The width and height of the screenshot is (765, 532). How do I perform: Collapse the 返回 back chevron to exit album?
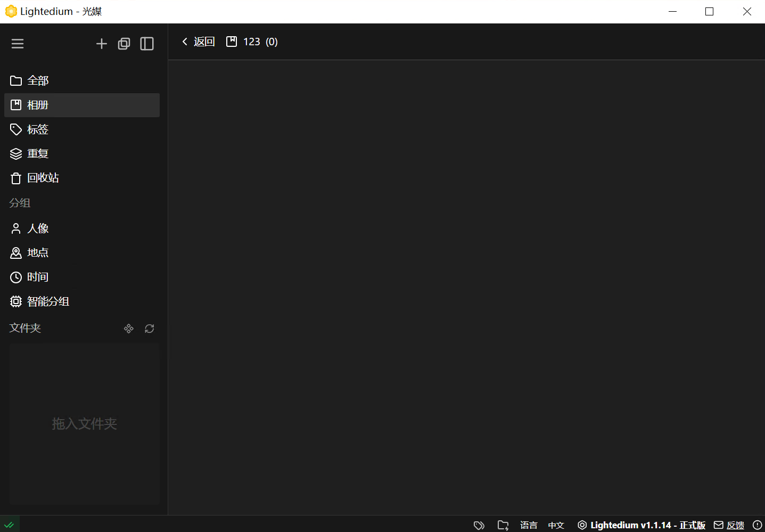(x=185, y=41)
